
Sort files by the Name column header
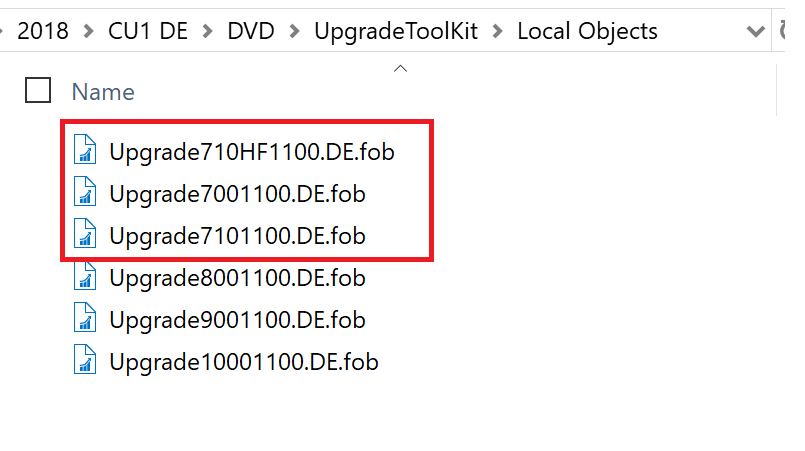pyautogui.click(x=103, y=92)
